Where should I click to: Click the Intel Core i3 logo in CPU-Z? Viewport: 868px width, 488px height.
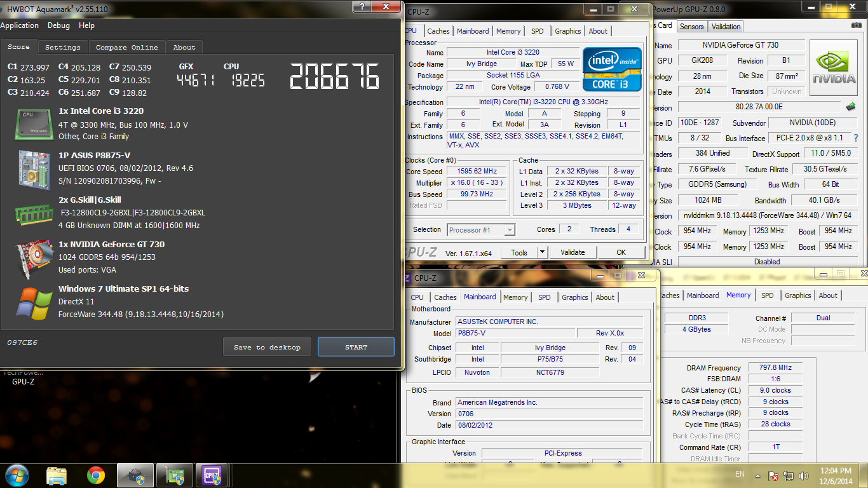coord(612,69)
